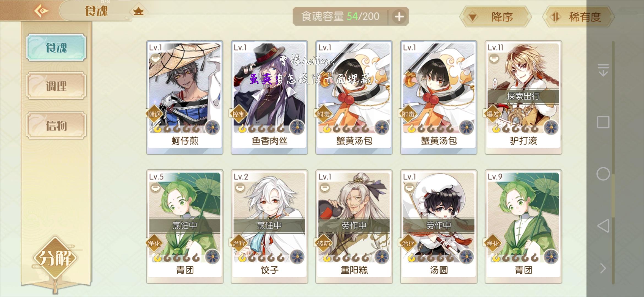This screenshot has width=644, height=297.
Task: Click the vertical scrollbar on the right
Action: [x=613, y=162]
